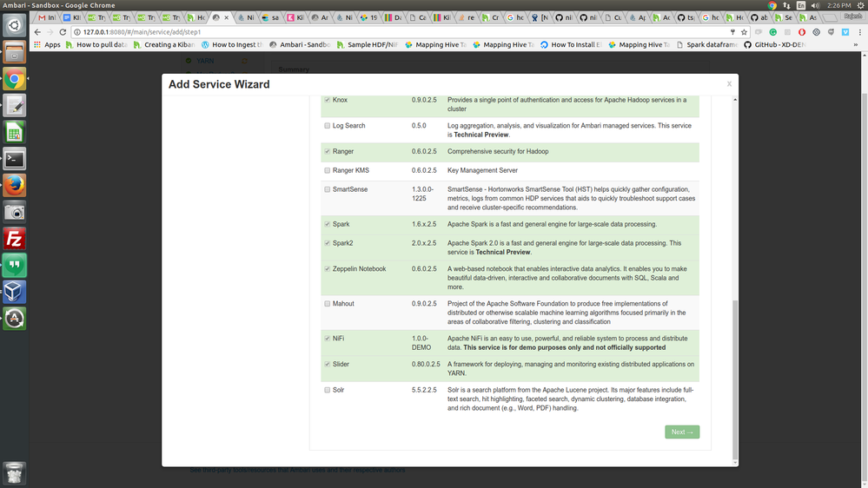Open the 'How to pull data' bookmark
This screenshot has height=488, width=868.
(x=96, y=45)
